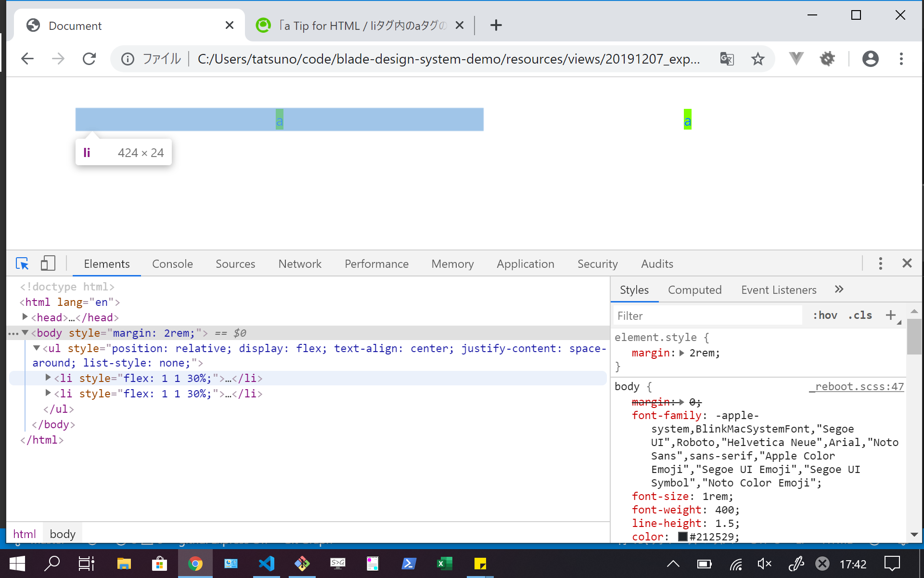Screen dimensions: 924x578
Task: Show more Styles pane tabs chevron
Action: pyautogui.click(x=839, y=289)
